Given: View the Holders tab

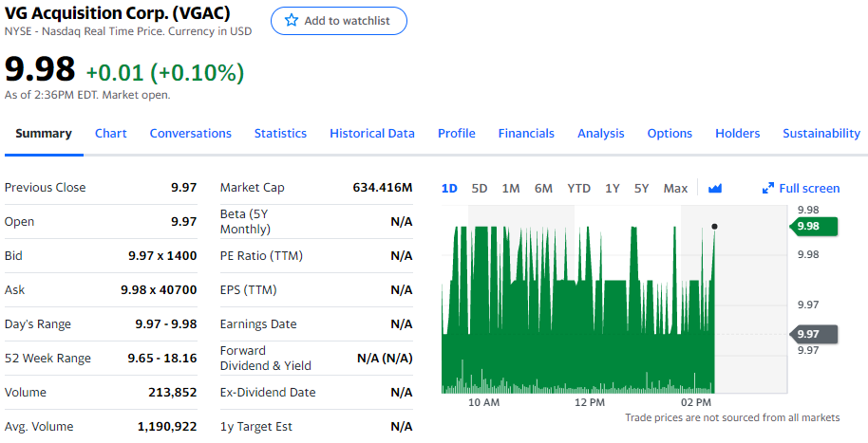Looking at the screenshot, I should (x=737, y=134).
